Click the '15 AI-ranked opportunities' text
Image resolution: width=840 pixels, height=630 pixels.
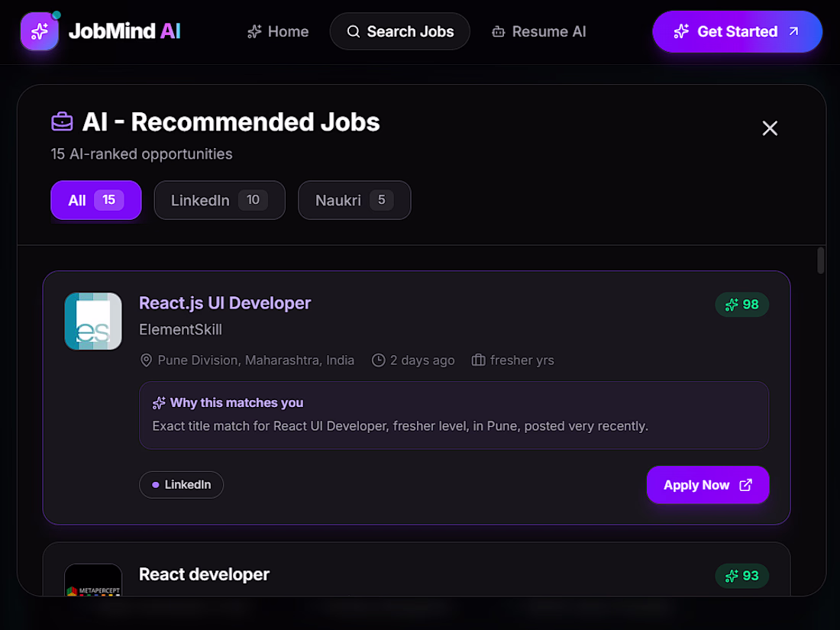(141, 154)
